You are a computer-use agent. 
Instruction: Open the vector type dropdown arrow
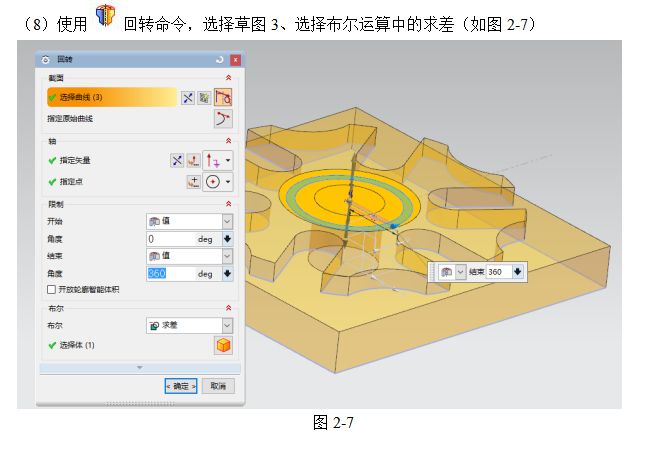pos(228,160)
